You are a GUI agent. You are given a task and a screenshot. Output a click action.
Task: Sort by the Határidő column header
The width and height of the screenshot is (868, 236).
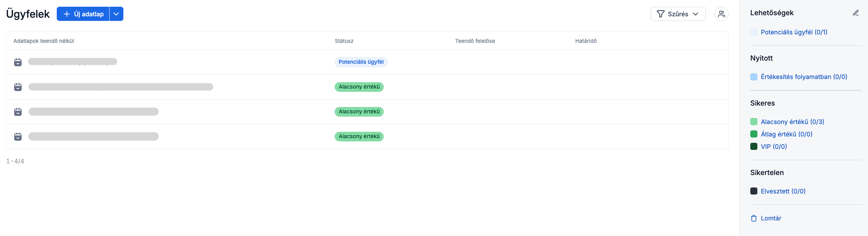tap(586, 41)
